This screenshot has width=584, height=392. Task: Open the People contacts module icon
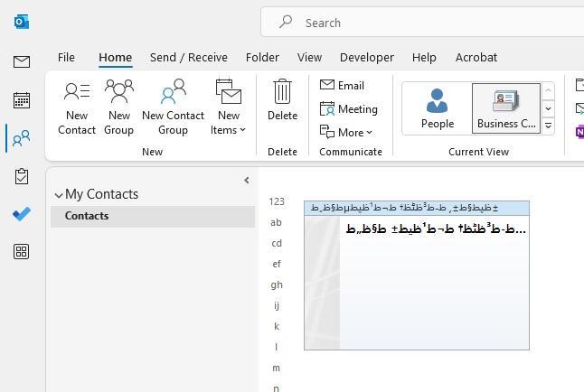pyautogui.click(x=22, y=138)
